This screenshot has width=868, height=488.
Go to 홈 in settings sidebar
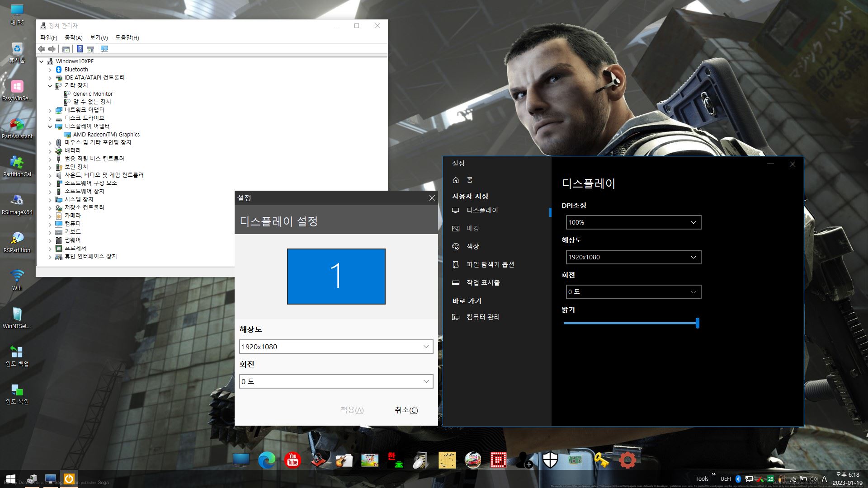coord(497,180)
